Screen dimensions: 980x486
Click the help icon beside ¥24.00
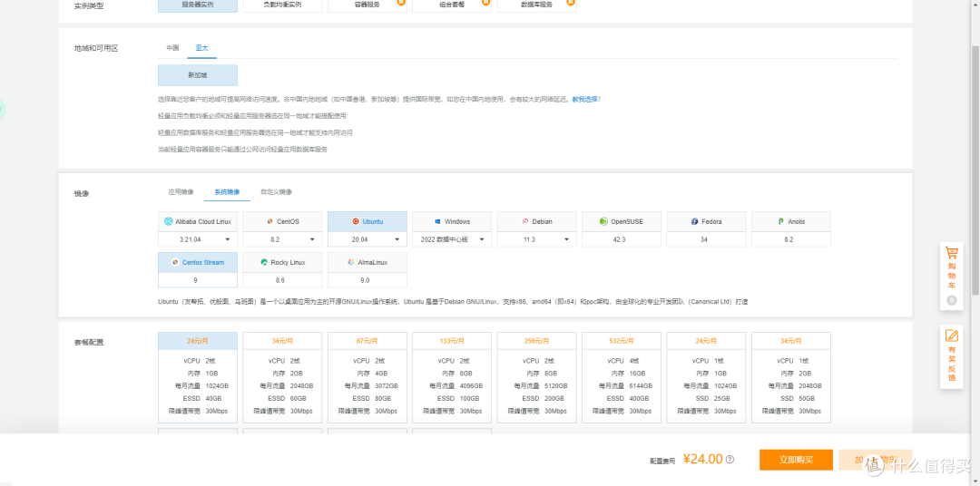pos(730,459)
